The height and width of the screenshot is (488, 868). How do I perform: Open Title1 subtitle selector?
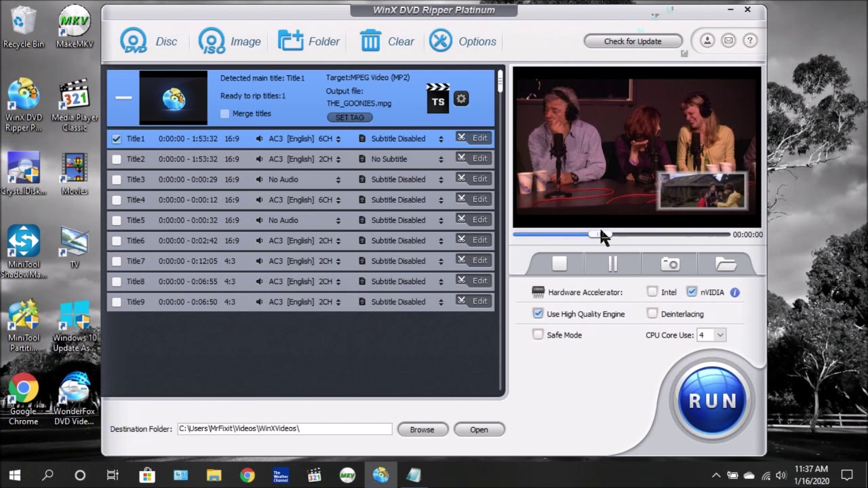click(x=441, y=139)
